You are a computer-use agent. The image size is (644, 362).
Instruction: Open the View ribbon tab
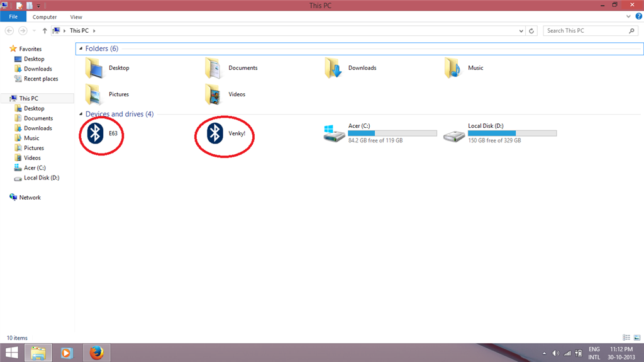click(76, 17)
